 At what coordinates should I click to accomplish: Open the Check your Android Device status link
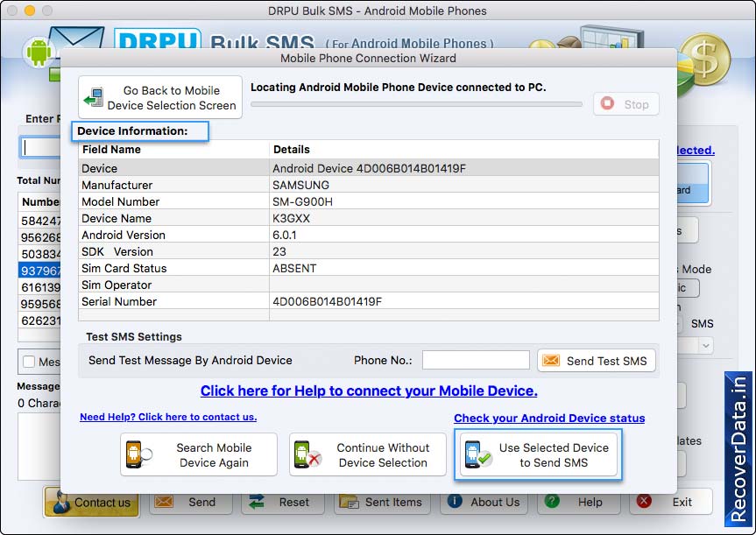click(549, 418)
